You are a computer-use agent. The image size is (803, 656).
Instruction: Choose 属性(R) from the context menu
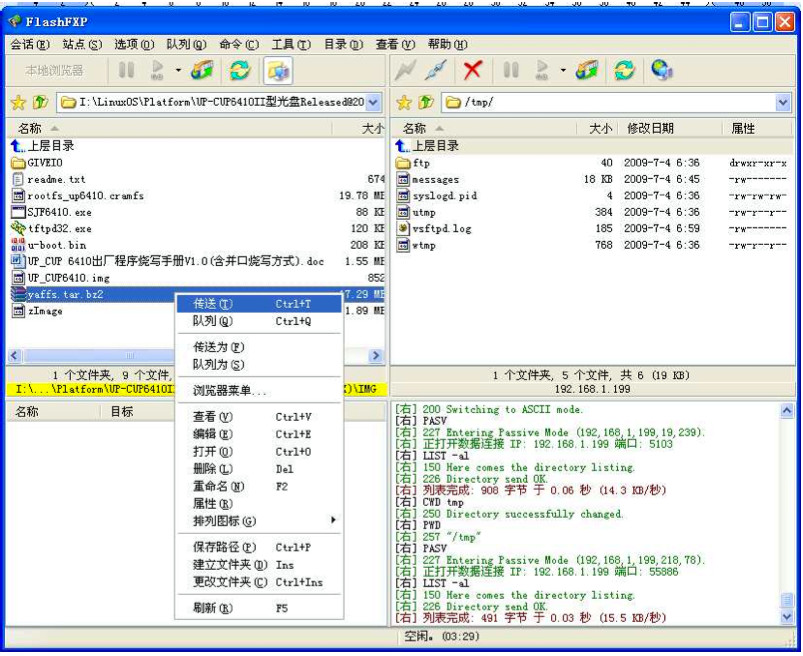coord(259,504)
